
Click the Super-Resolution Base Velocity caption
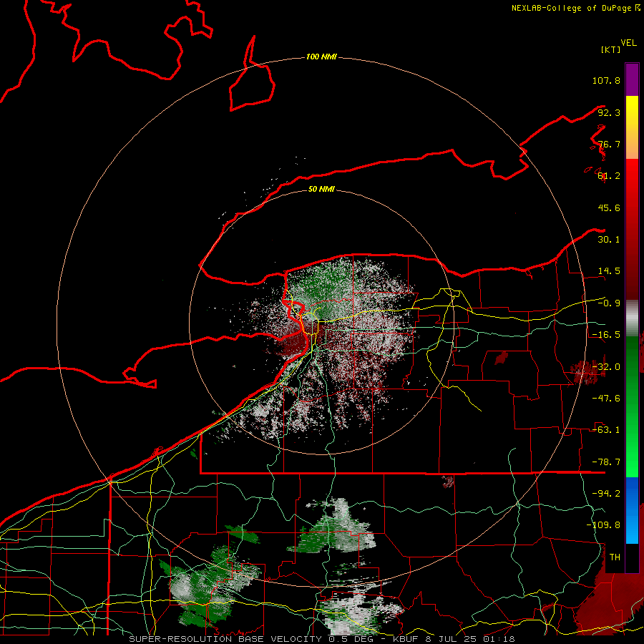[x=321, y=639]
